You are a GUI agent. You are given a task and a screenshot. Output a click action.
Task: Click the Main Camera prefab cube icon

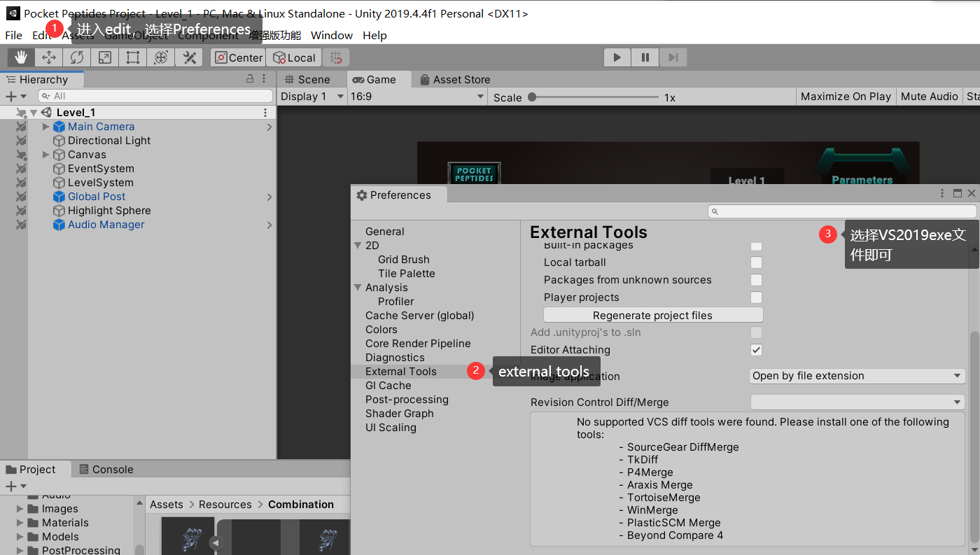[59, 127]
